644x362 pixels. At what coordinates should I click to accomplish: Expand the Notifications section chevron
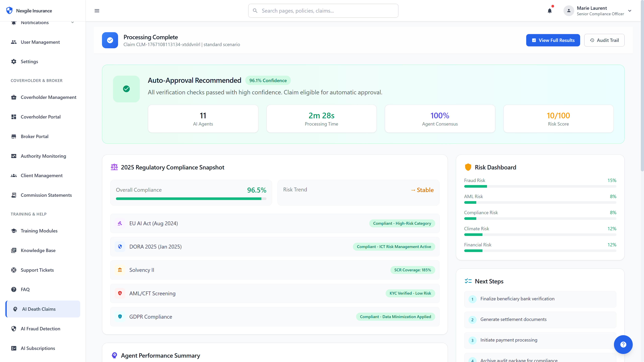pyautogui.click(x=72, y=22)
